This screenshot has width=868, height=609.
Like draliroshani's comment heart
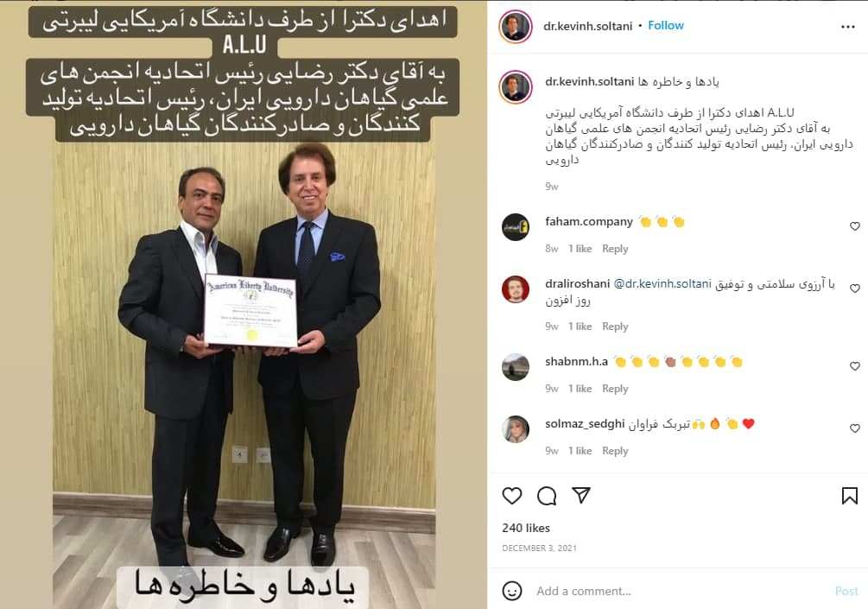click(855, 289)
